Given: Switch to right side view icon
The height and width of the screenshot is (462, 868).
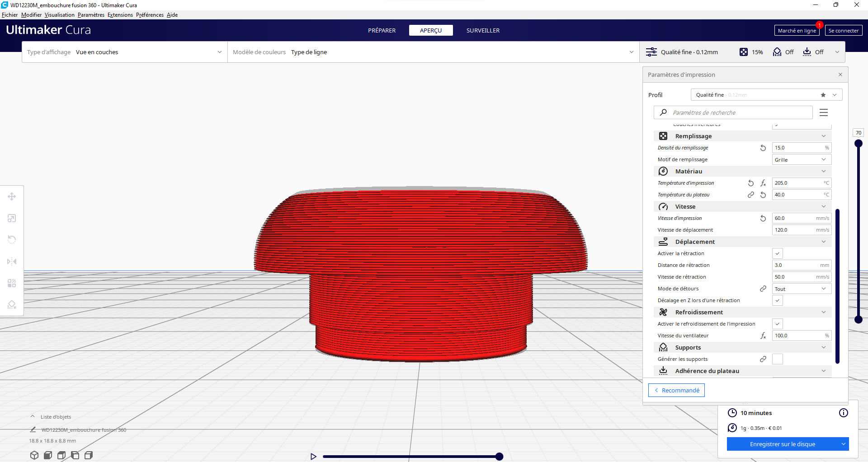Looking at the screenshot, I should point(89,455).
